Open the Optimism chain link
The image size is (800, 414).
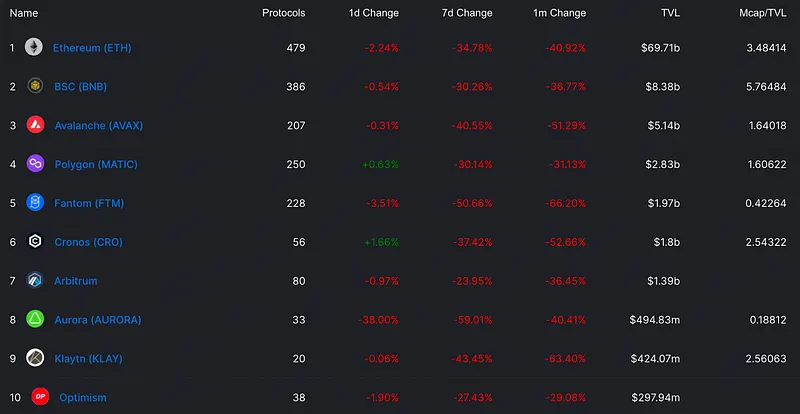click(82, 398)
